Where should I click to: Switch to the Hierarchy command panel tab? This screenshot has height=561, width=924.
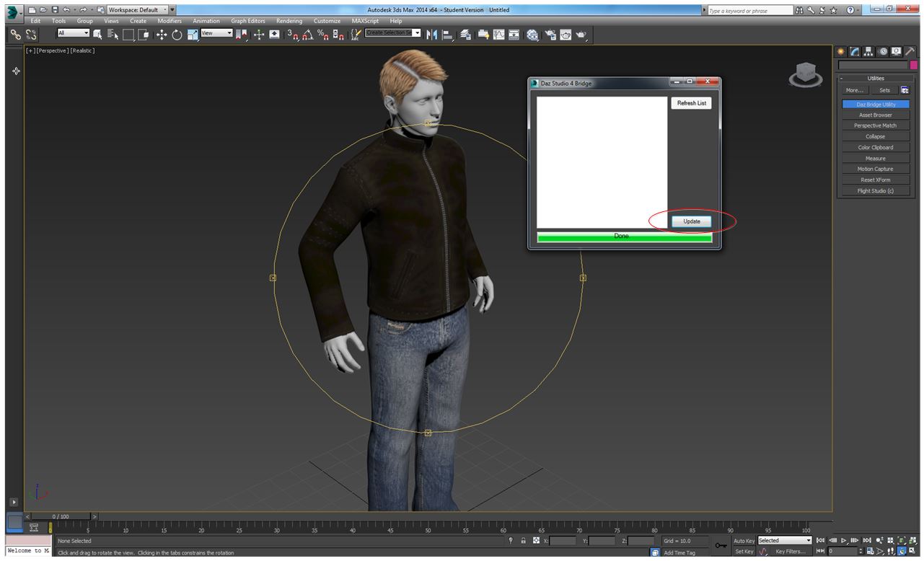(868, 51)
